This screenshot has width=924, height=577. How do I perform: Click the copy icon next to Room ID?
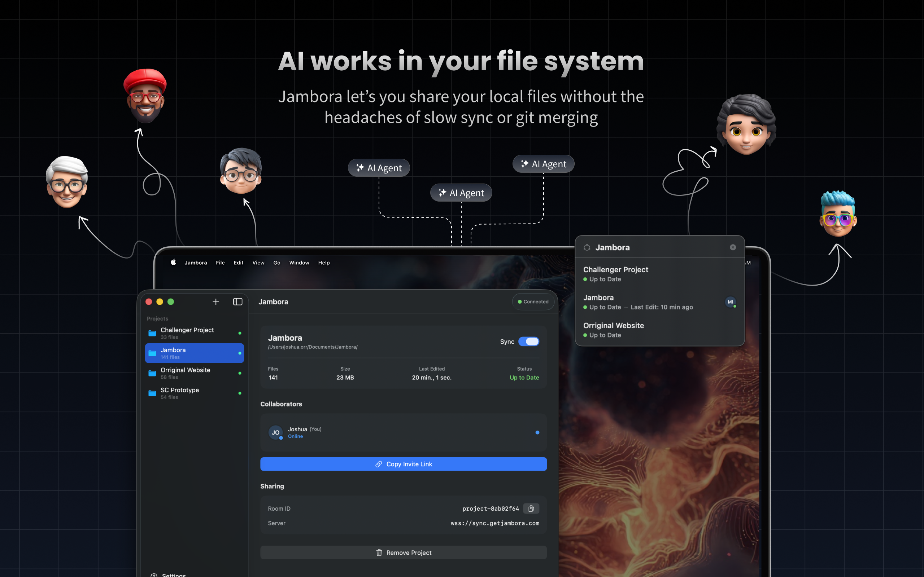530,508
